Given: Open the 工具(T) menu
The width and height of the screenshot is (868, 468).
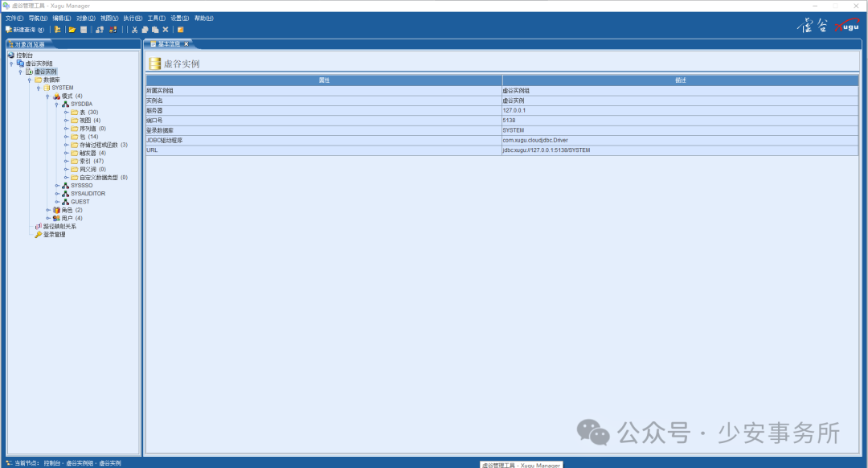Looking at the screenshot, I should pos(157,18).
